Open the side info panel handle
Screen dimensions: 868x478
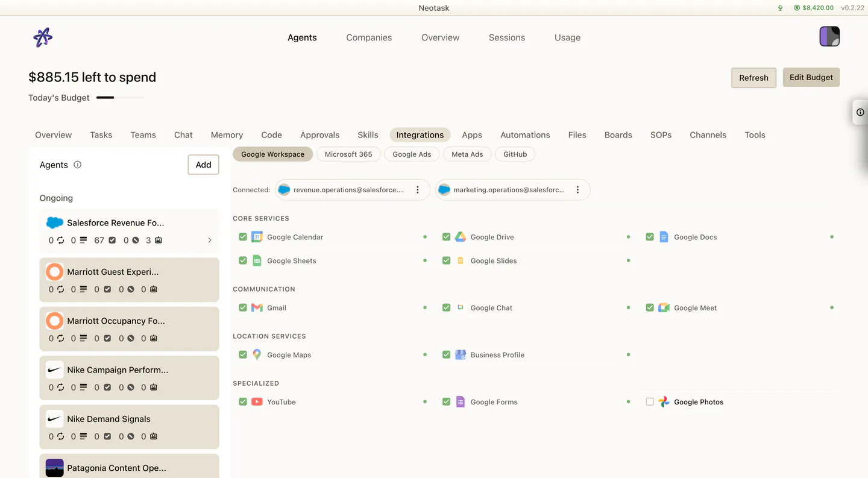tap(860, 112)
